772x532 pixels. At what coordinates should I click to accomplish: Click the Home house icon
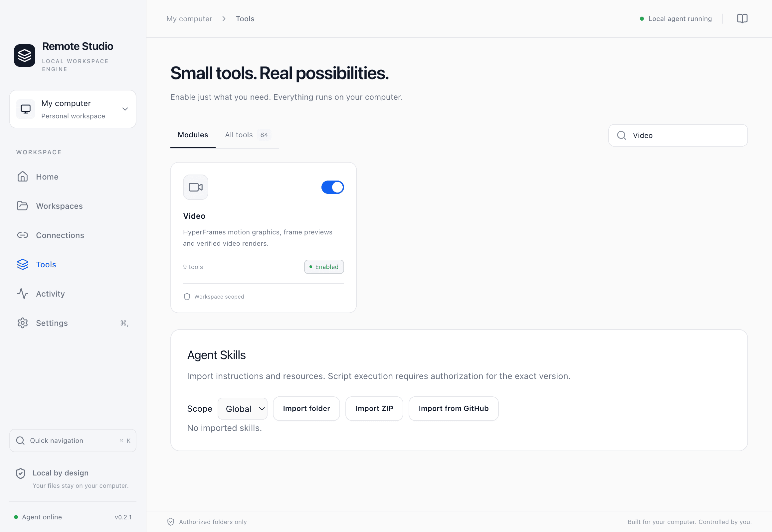23,177
